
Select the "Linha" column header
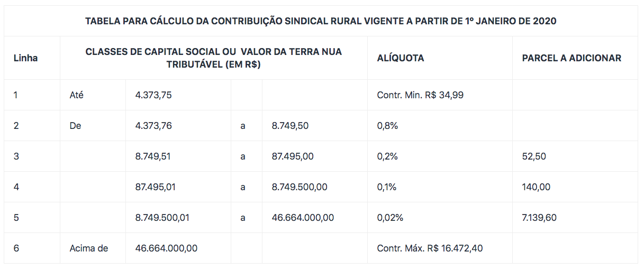(25, 58)
